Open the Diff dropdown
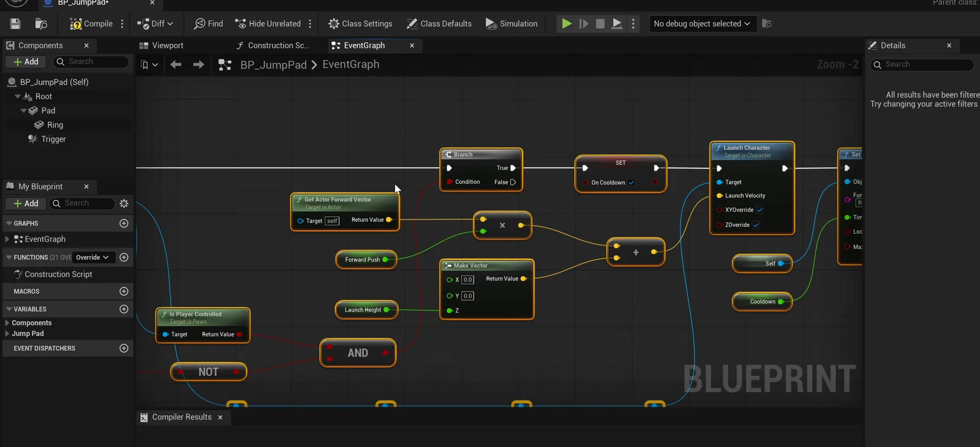Viewport: 980px width, 447px height. 156,24
